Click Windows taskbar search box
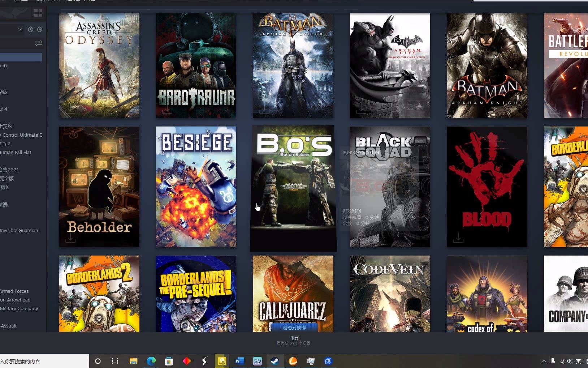 (44, 361)
